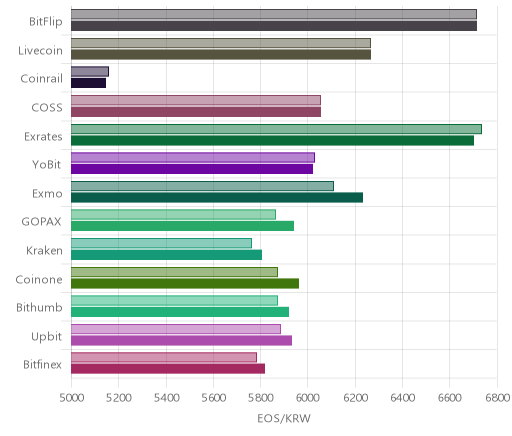Select the lighter BitFlip bar

(x=274, y=14)
